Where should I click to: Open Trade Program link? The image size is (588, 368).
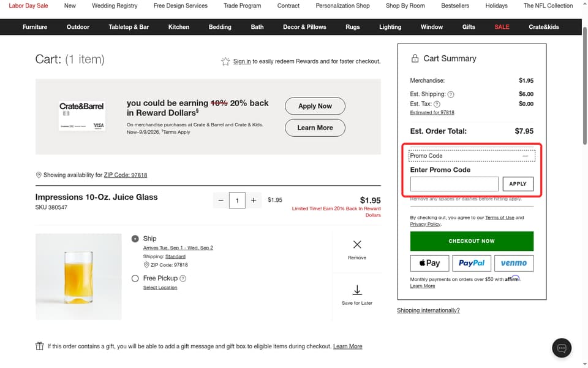click(x=243, y=6)
